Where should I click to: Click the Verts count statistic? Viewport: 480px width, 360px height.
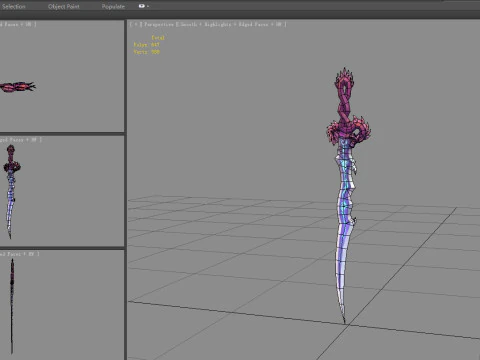[x=147, y=52]
